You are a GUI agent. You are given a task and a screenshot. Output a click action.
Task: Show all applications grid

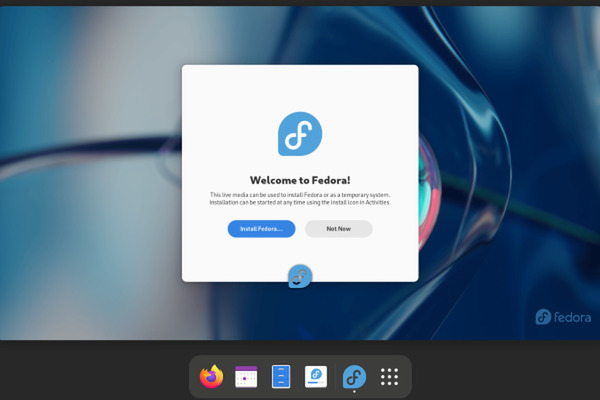click(389, 377)
